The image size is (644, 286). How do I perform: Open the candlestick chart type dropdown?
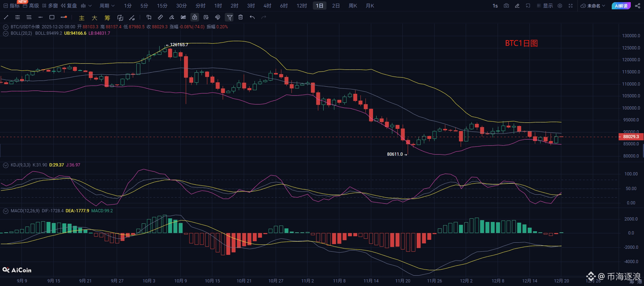(x=86, y=6)
